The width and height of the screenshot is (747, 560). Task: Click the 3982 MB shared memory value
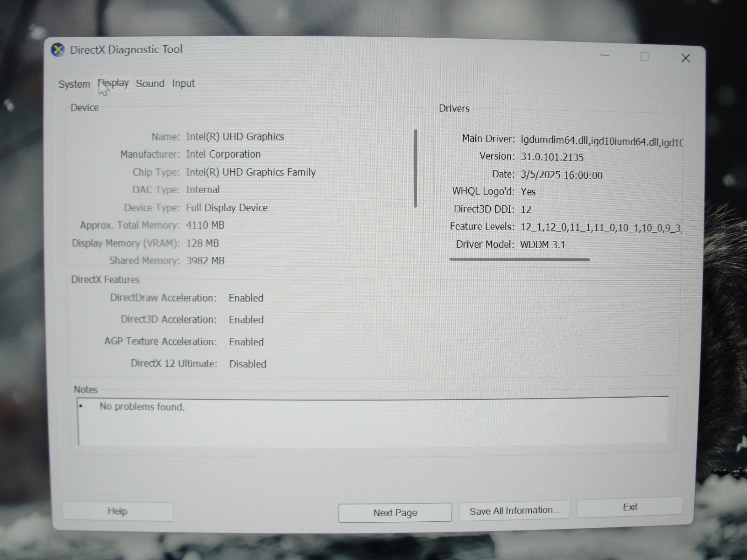click(205, 260)
